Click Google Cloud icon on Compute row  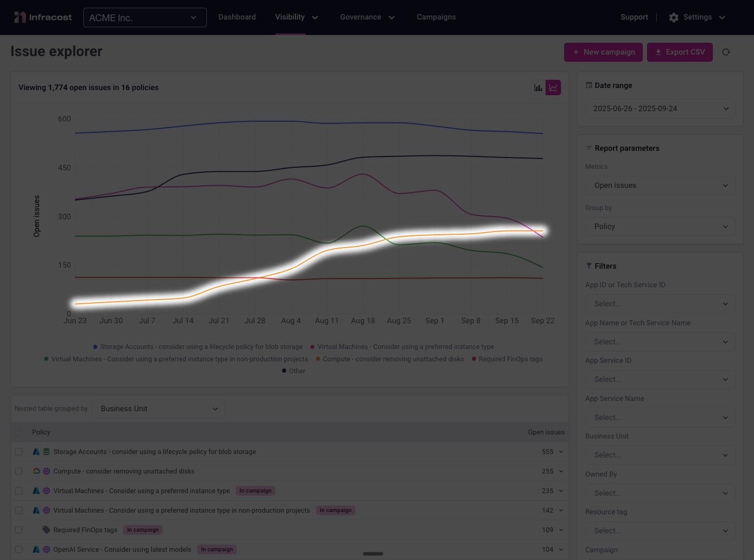coord(37,471)
